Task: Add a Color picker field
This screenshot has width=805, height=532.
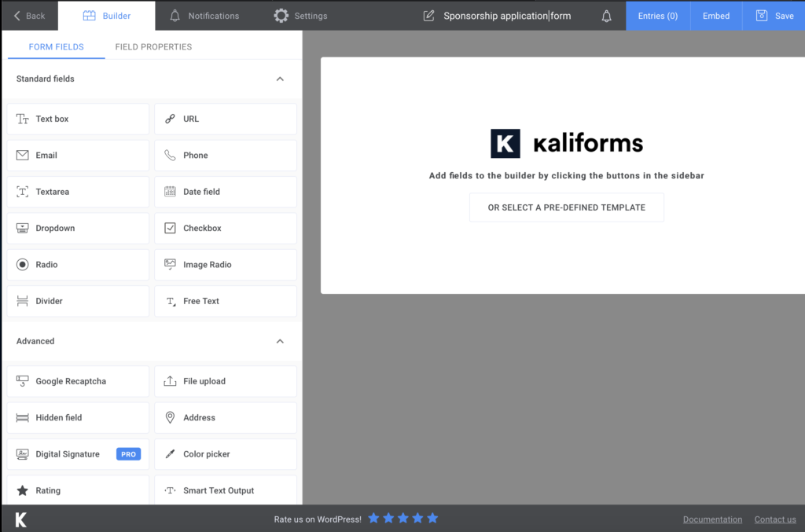Action: coord(226,454)
